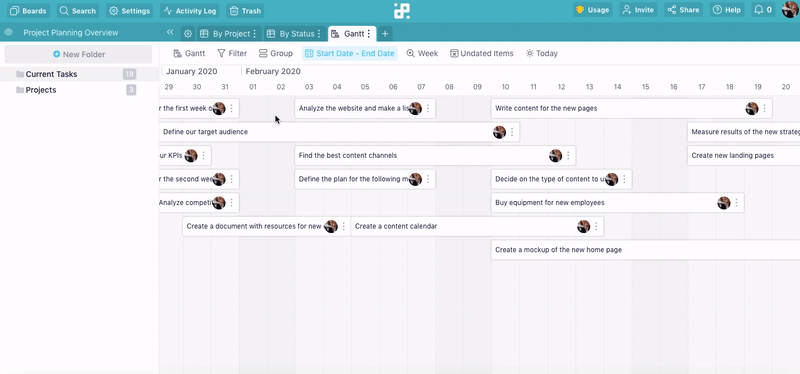Image resolution: width=800 pixels, height=374 pixels.
Task: Toggle the eye icon beside Project Planning Overview
Action: pyautogui.click(x=8, y=32)
